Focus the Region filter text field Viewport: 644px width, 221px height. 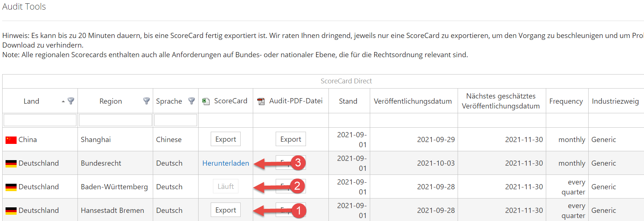(x=116, y=120)
